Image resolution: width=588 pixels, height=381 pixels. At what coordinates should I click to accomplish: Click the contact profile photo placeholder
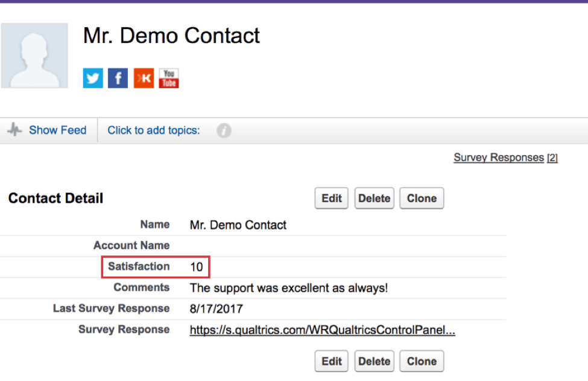pyautogui.click(x=34, y=54)
